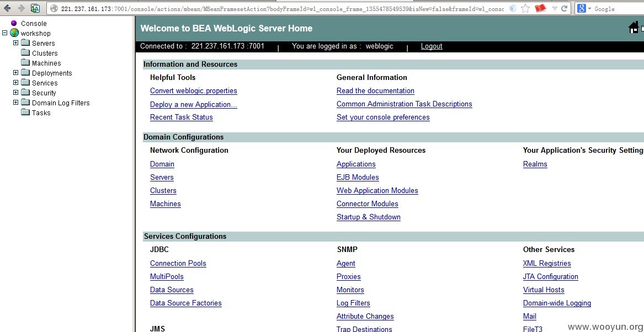The image size is (644, 332).
Task: Open Set your console preferences link
Action: pyautogui.click(x=383, y=117)
